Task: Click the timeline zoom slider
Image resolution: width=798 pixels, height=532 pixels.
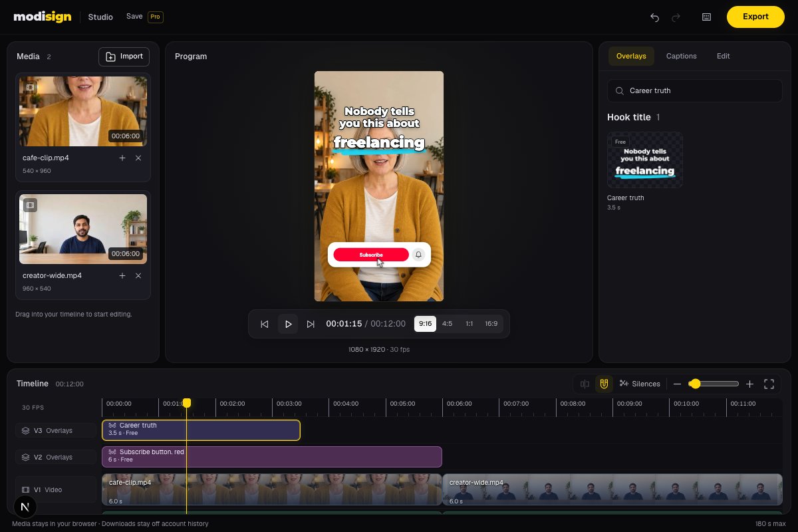Action: (714, 384)
